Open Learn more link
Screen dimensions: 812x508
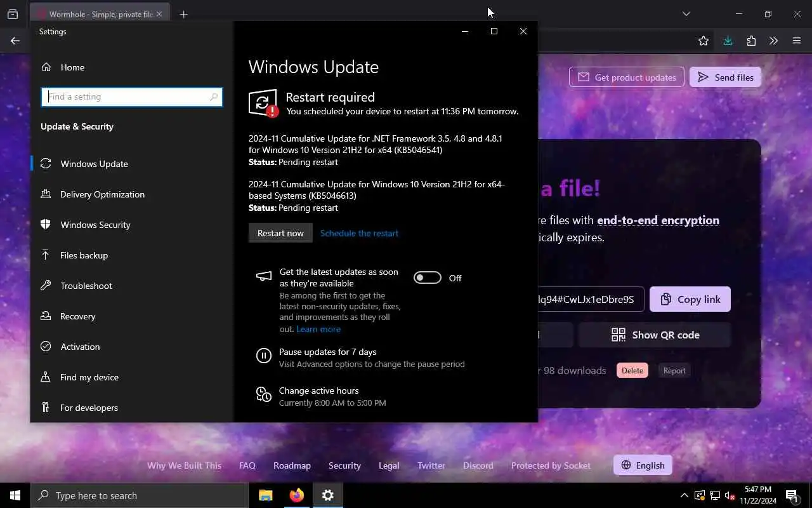[x=318, y=329]
